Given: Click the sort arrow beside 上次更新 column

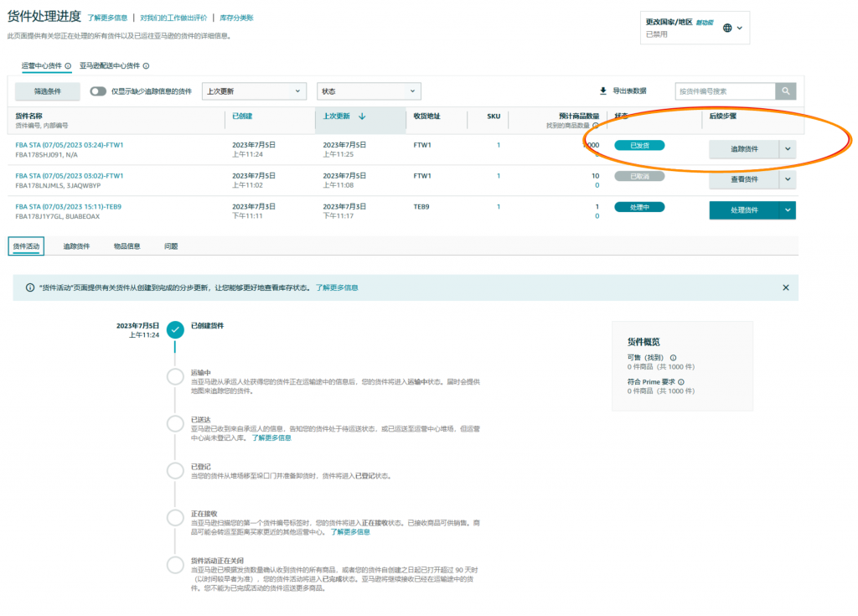Looking at the screenshot, I should (x=362, y=116).
